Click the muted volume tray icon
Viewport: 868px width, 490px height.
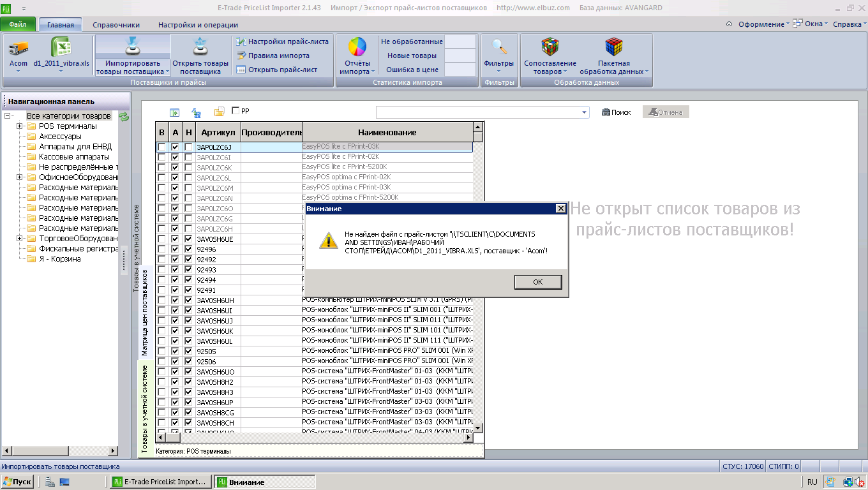coord(860,482)
